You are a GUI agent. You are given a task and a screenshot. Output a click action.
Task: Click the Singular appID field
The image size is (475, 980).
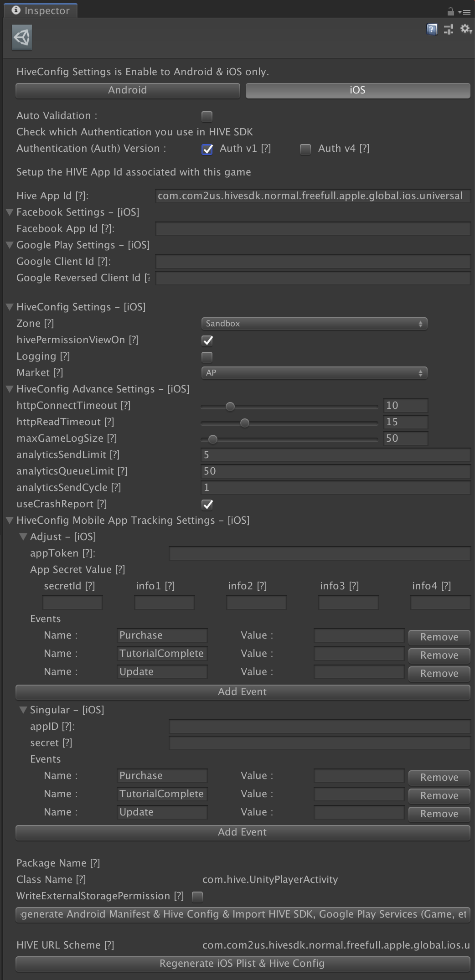click(320, 727)
